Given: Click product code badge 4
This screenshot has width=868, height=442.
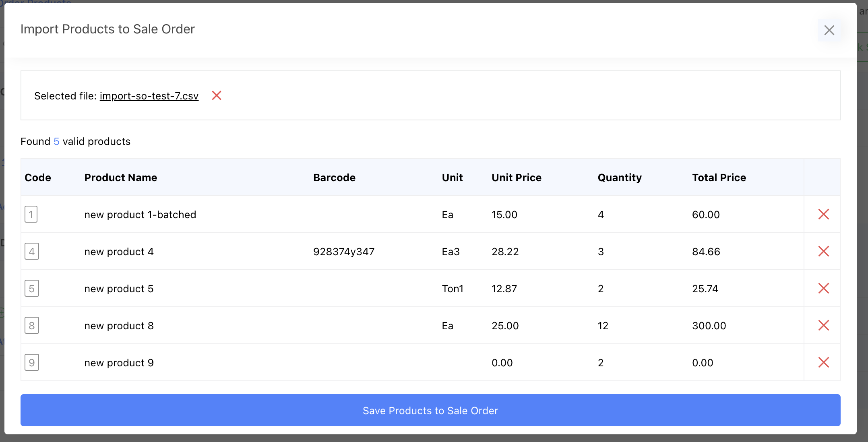Looking at the screenshot, I should pos(32,252).
